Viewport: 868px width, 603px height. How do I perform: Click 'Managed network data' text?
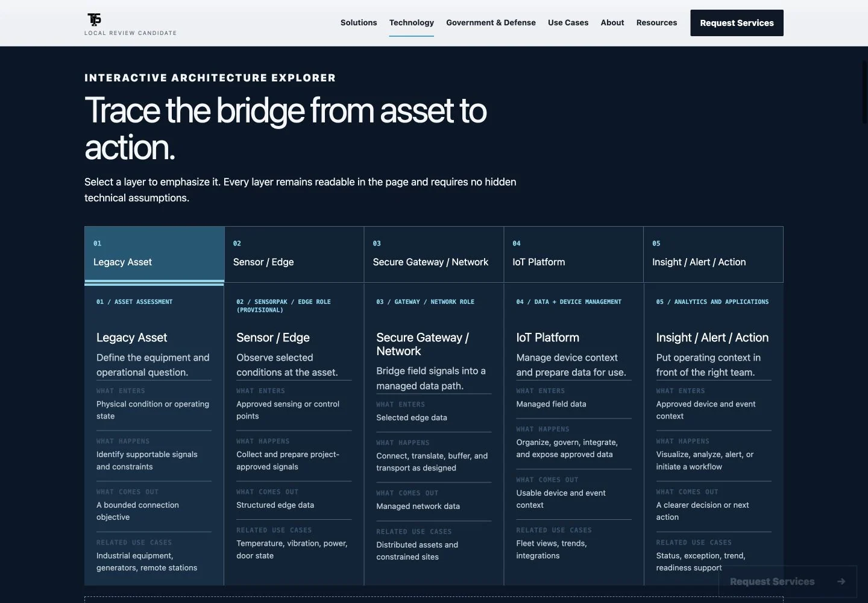(418, 506)
